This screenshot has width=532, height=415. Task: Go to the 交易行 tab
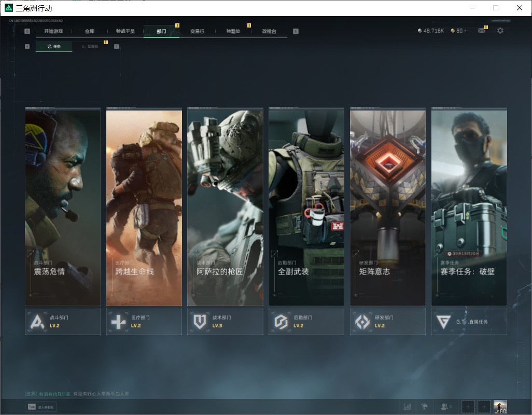pyautogui.click(x=197, y=31)
